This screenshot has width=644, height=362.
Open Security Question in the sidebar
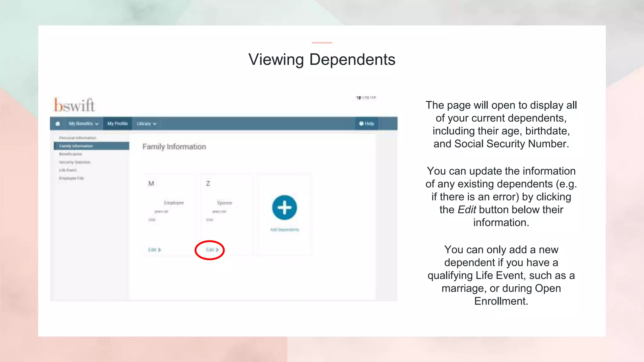pos(75,162)
